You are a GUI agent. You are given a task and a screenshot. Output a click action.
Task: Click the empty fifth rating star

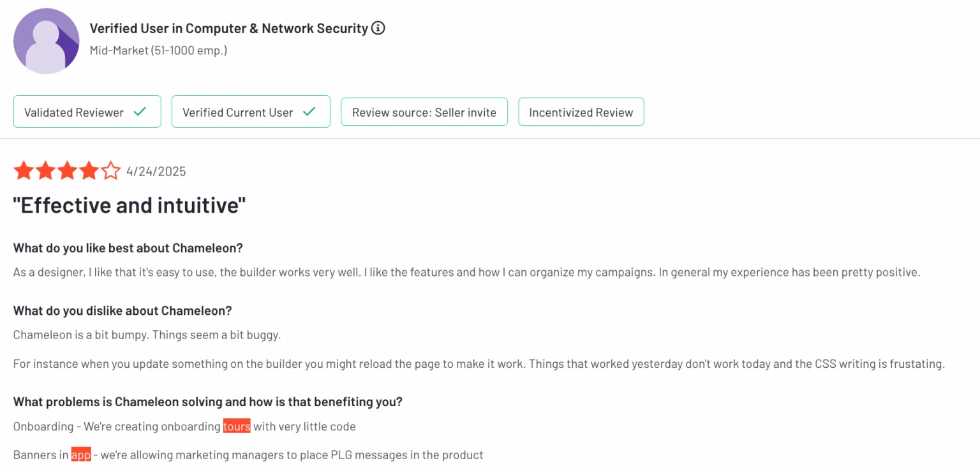click(111, 171)
